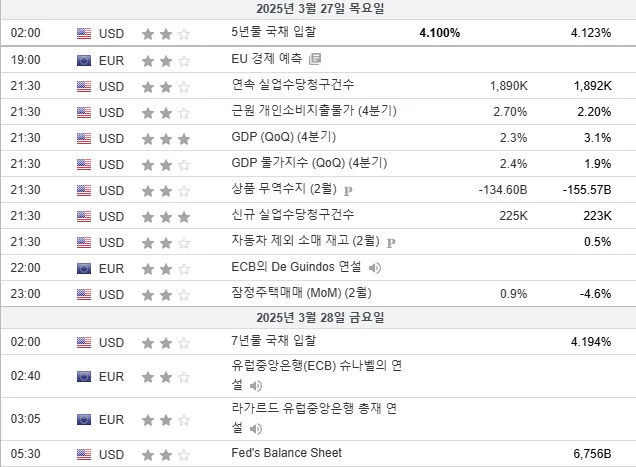Open the 연속 실업수당청구건수 event link

tap(292, 85)
